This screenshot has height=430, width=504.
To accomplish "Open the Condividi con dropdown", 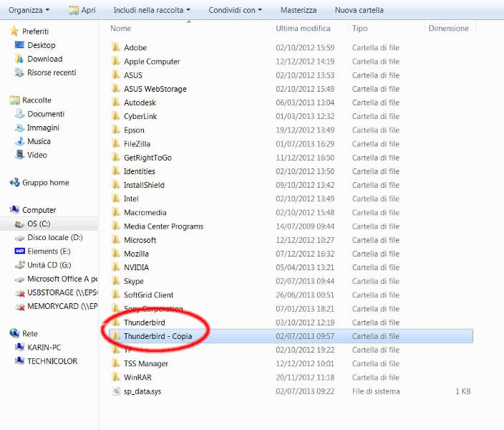I will pyautogui.click(x=236, y=10).
